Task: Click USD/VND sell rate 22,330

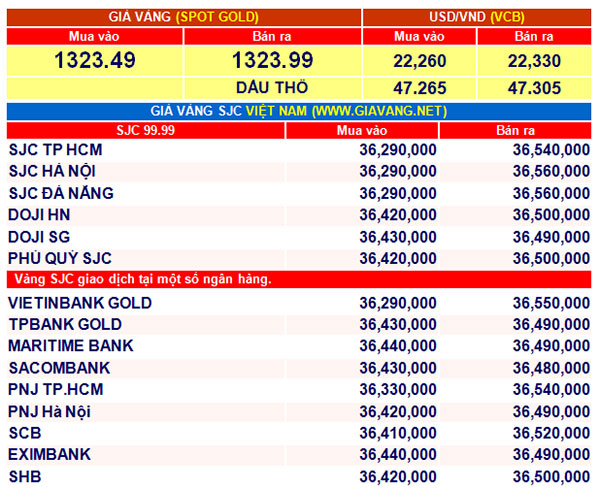Action: pyautogui.click(x=534, y=61)
